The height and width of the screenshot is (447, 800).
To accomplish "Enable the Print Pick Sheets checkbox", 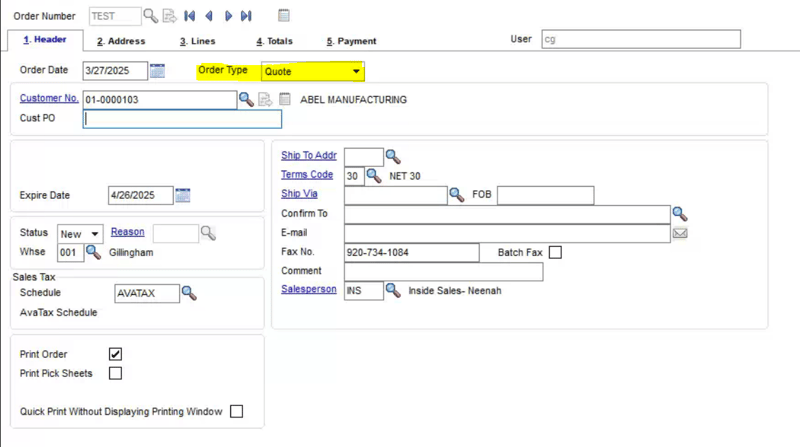I will pos(115,373).
